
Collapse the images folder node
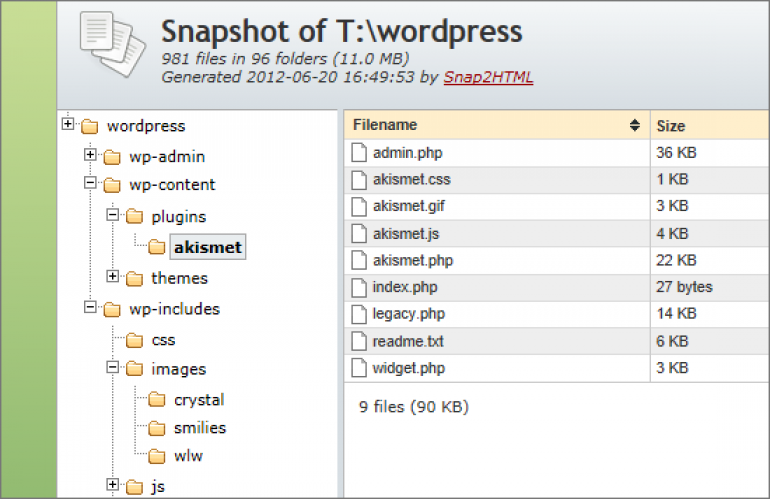pyautogui.click(x=112, y=367)
